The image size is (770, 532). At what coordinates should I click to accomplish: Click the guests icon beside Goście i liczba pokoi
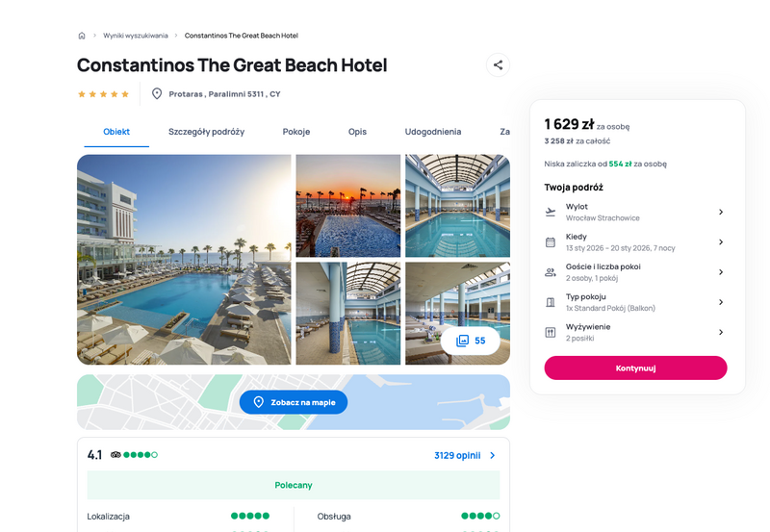pos(551,272)
